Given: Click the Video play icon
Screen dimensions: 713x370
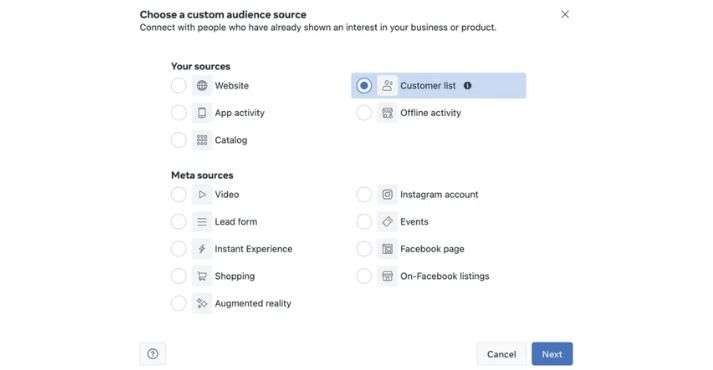Looking at the screenshot, I should pos(202,195).
